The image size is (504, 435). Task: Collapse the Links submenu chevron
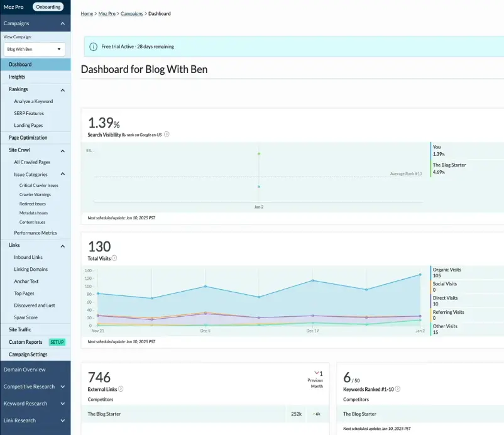click(63, 246)
